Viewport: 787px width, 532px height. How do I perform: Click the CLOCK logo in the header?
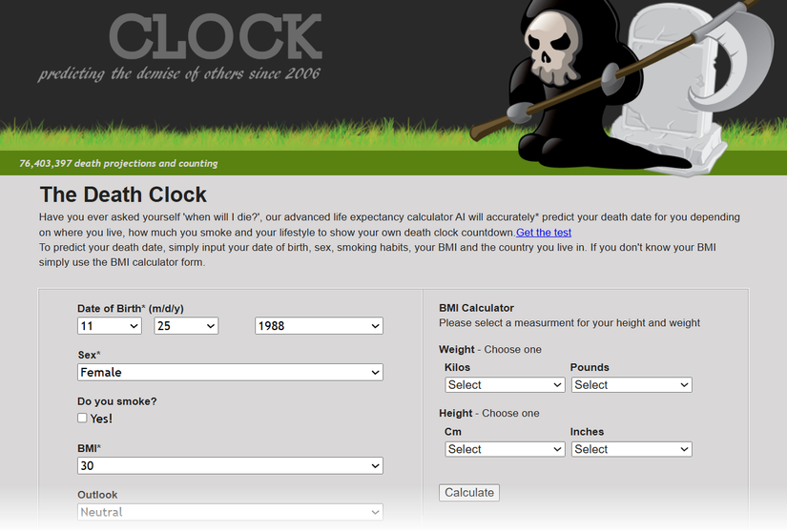point(215,36)
